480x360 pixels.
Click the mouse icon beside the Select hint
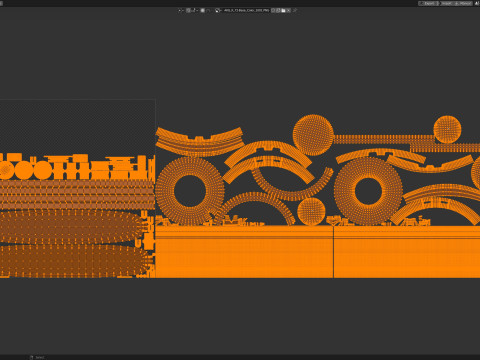pyautogui.click(x=31, y=357)
